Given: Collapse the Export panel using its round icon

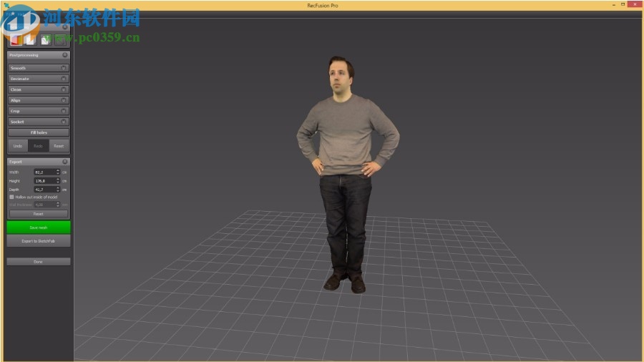Looking at the screenshot, I should (64, 162).
